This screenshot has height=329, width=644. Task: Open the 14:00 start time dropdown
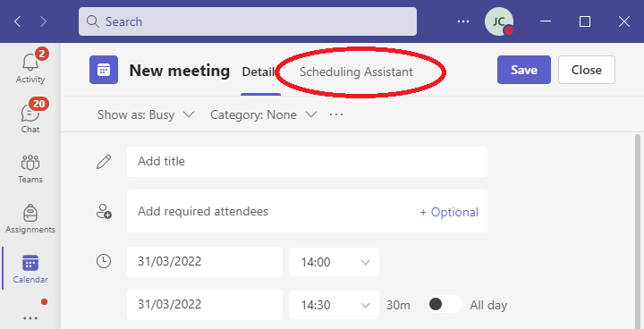pos(335,262)
